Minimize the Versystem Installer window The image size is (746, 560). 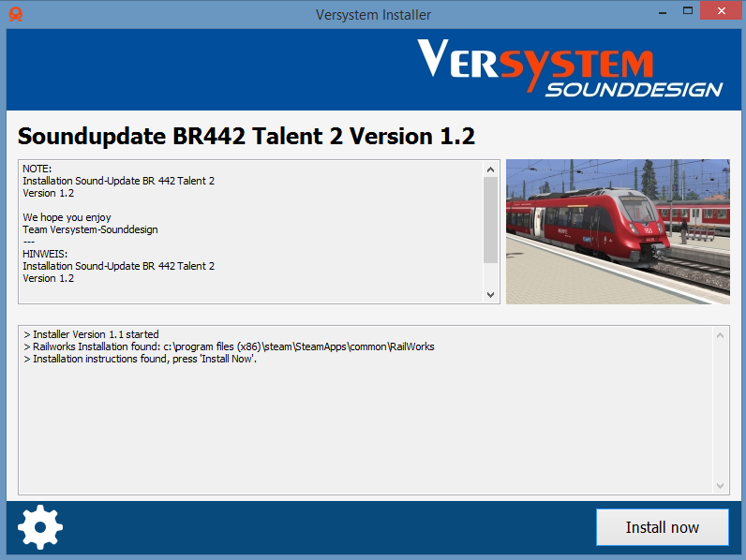point(663,12)
